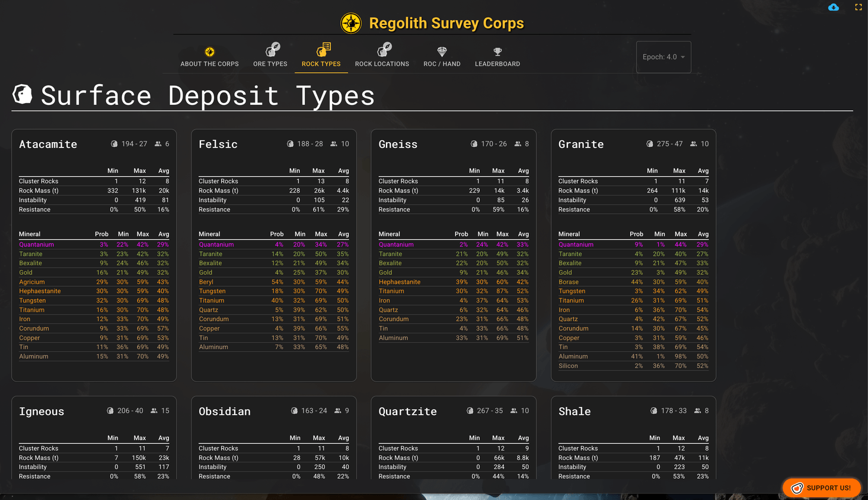Click the rock icon beside Surface Deposit Types
This screenshot has width=868, height=500.
coord(23,94)
